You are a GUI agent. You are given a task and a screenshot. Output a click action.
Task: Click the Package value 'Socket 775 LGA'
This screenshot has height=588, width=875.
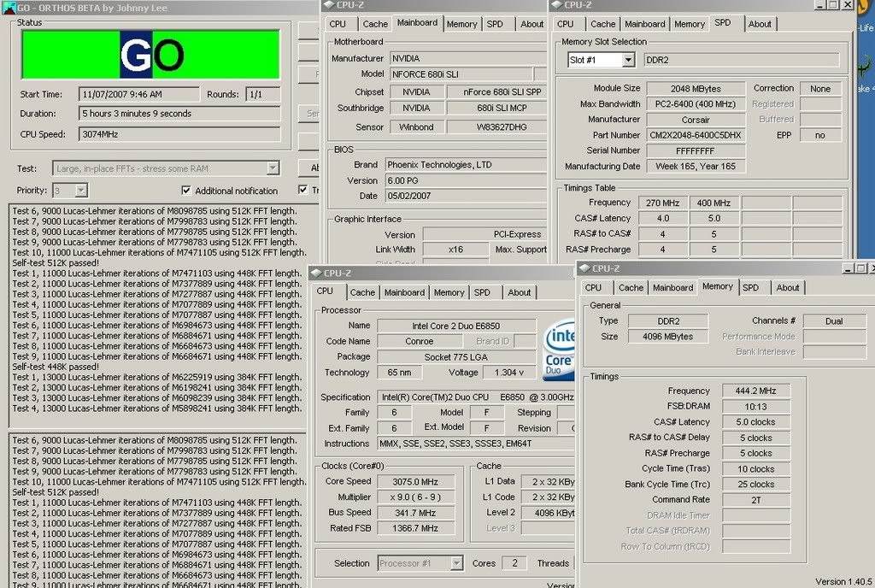(x=456, y=357)
